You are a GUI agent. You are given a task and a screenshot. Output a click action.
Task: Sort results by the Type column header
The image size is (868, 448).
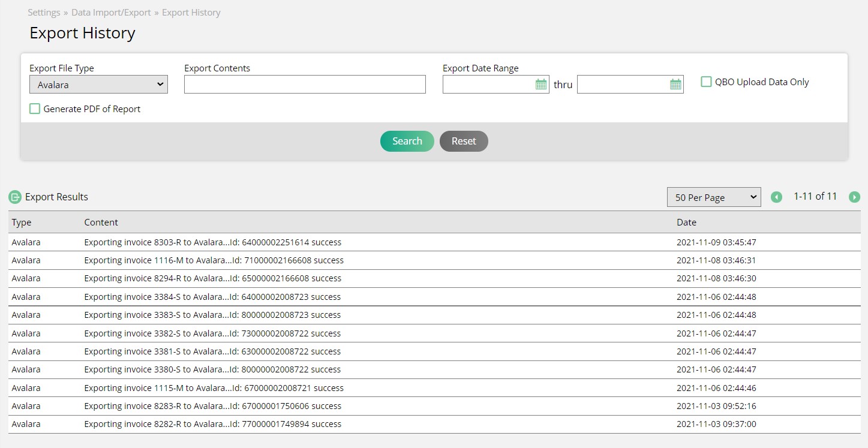22,223
